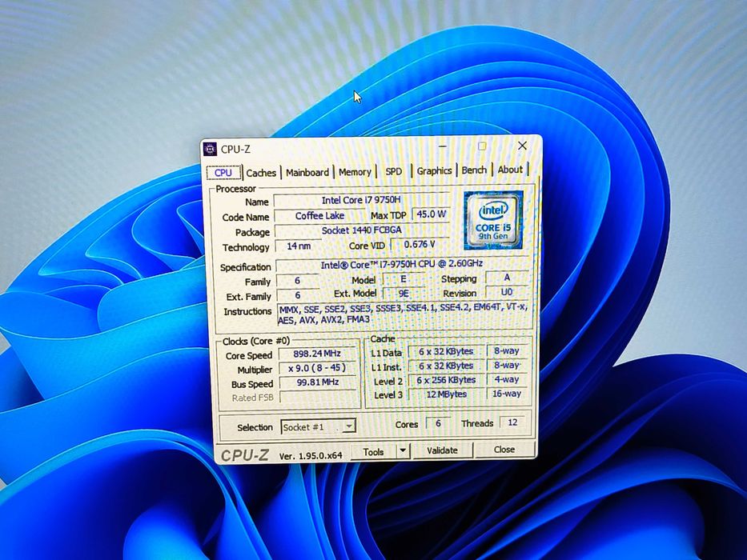Open the Graphics tab

tap(434, 170)
